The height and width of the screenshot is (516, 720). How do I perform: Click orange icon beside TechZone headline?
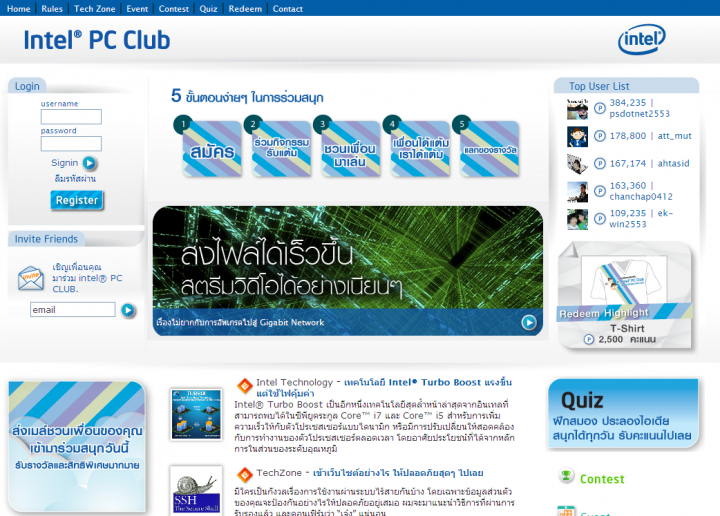coord(245,474)
